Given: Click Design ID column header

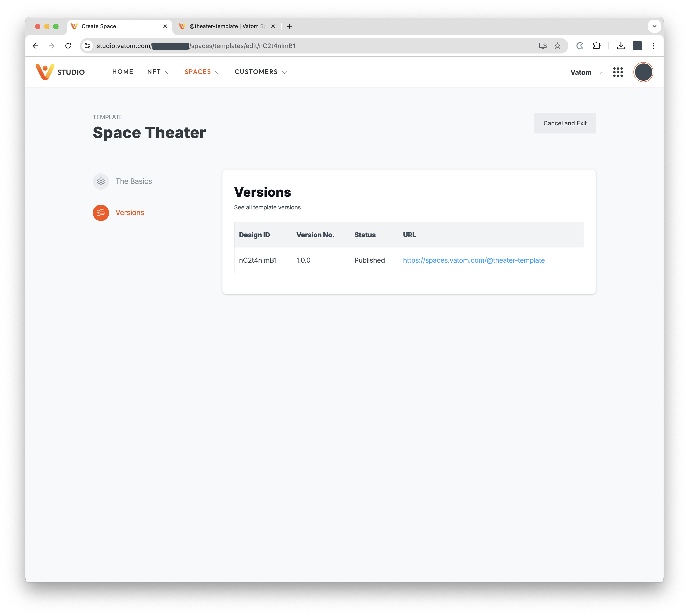Looking at the screenshot, I should tap(254, 235).
